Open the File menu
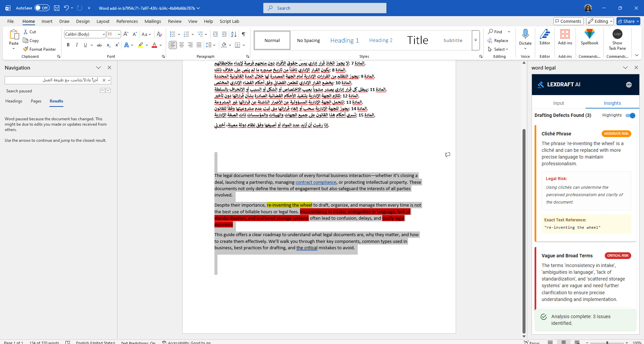This screenshot has width=644, height=344. (11, 21)
